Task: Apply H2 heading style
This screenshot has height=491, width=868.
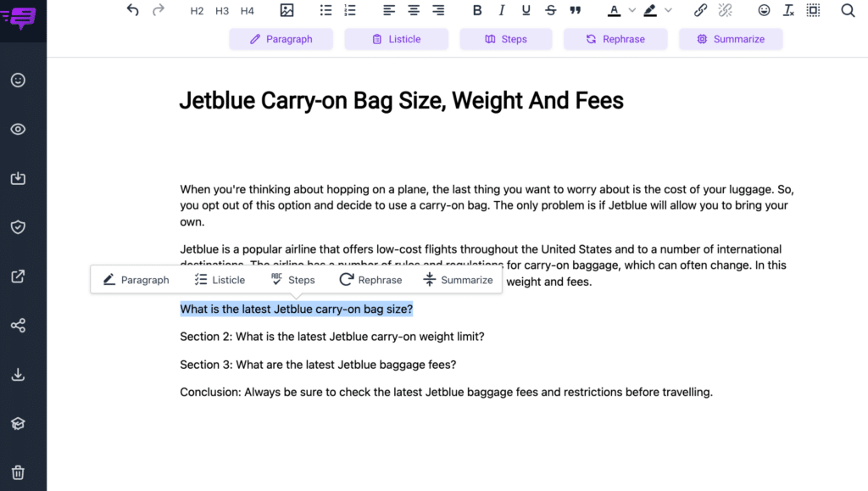Action: [197, 10]
